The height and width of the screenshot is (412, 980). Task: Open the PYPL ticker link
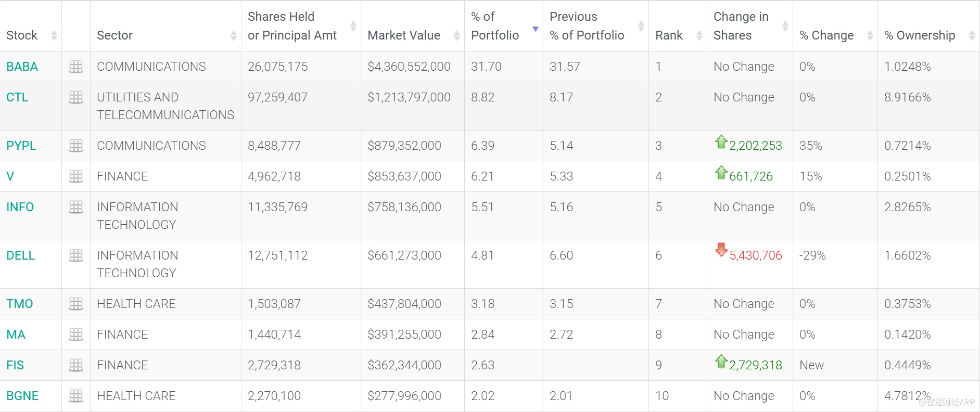coord(21,146)
